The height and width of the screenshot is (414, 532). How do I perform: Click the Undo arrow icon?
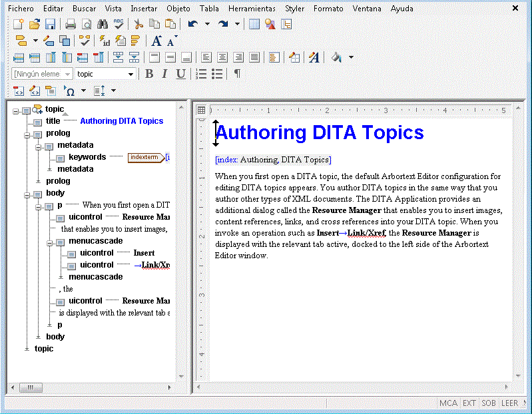(192, 24)
